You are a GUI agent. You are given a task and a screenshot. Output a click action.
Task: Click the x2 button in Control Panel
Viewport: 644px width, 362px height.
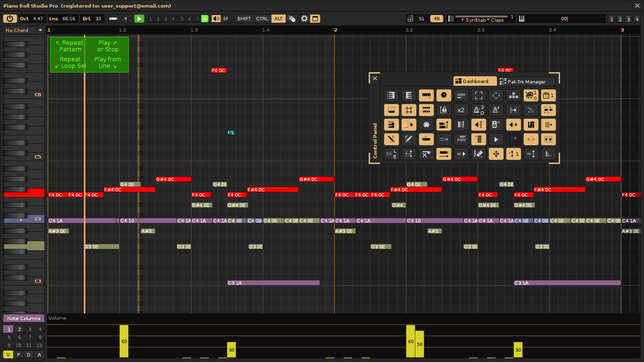(461, 110)
